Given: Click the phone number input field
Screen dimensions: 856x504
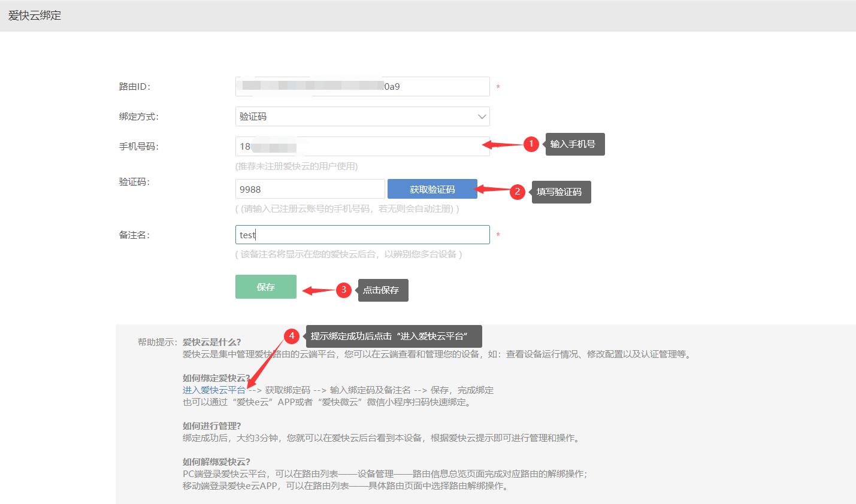Looking at the screenshot, I should click(362, 145).
